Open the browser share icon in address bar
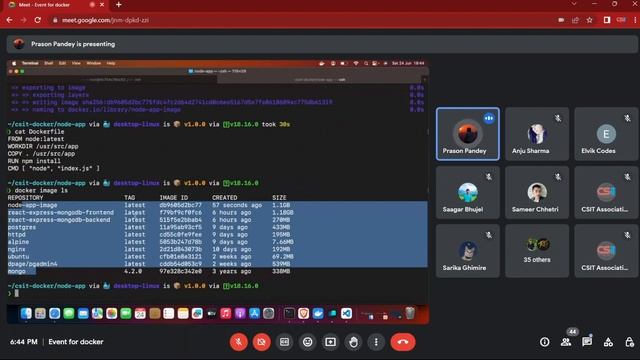Image resolution: width=640 pixels, height=360 pixels. [575, 20]
